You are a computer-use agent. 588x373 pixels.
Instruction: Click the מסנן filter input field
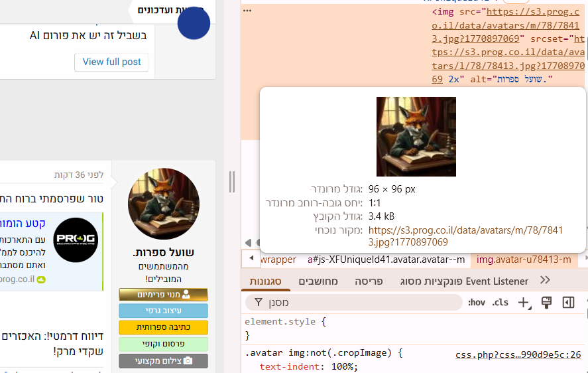[353, 303]
